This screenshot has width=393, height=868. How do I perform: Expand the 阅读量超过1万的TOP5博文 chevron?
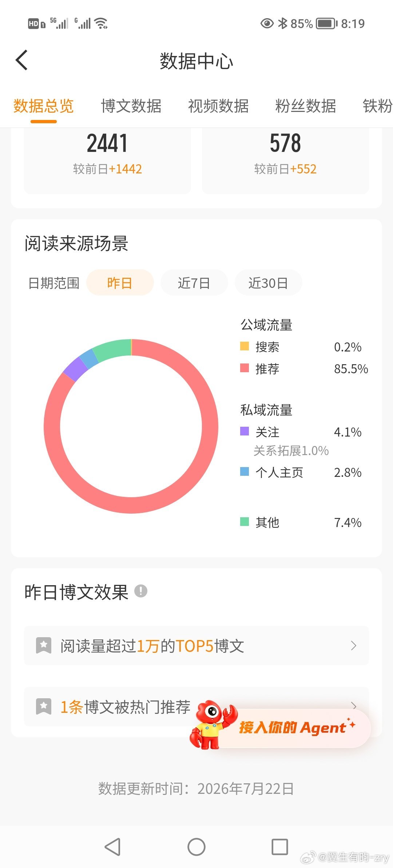pyautogui.click(x=353, y=646)
